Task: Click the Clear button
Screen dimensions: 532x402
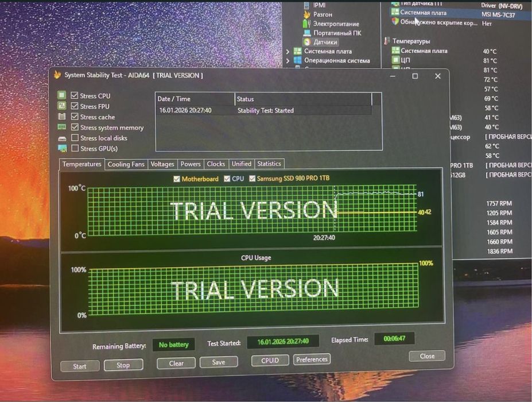Action: coord(176,363)
